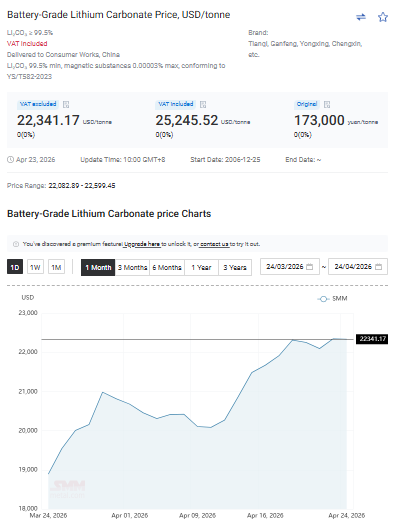Click the Apr 09, 2026 axis label
The image size is (402, 527).
coord(197,516)
